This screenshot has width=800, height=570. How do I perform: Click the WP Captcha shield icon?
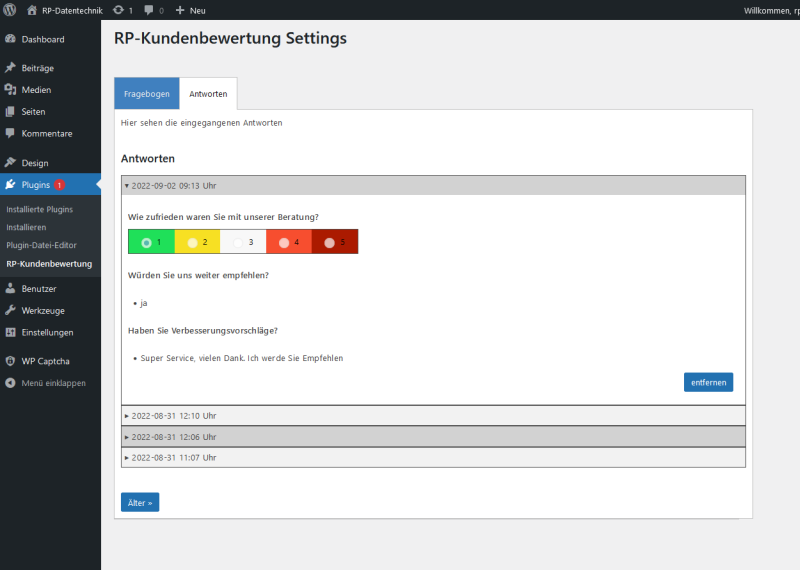(x=10, y=361)
